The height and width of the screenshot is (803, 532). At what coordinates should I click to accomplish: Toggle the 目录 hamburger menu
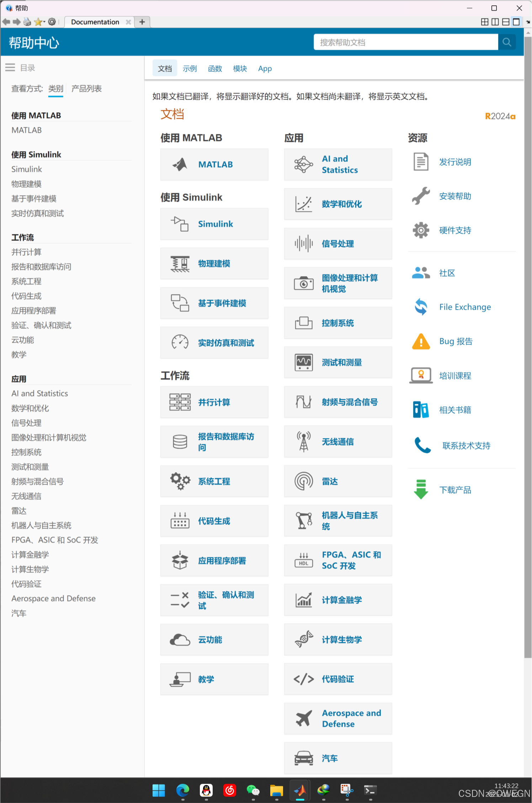point(10,68)
